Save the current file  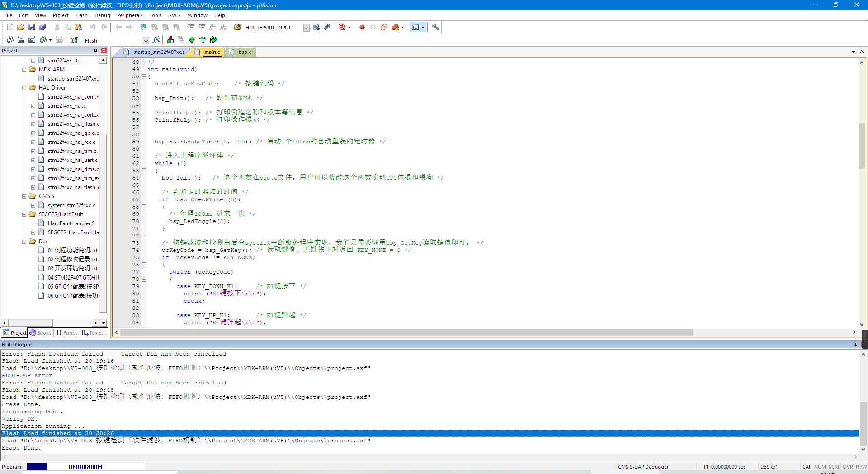pos(32,27)
